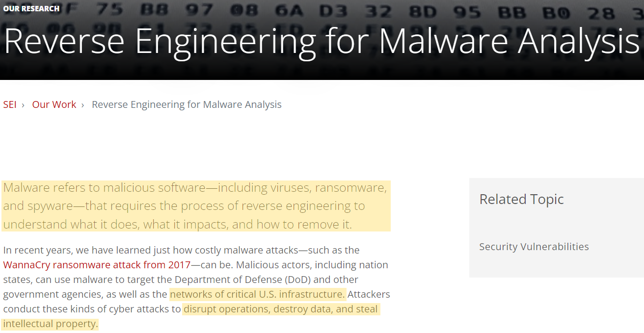
Task: Click the word 'Attackers' in the paragraph
Action: point(369,294)
